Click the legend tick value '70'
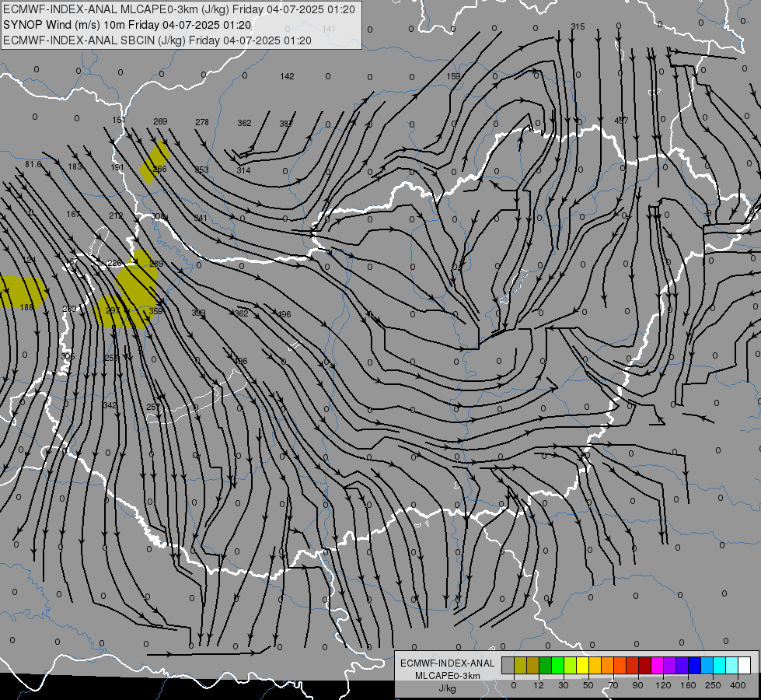This screenshot has height=700, width=761. 613,685
